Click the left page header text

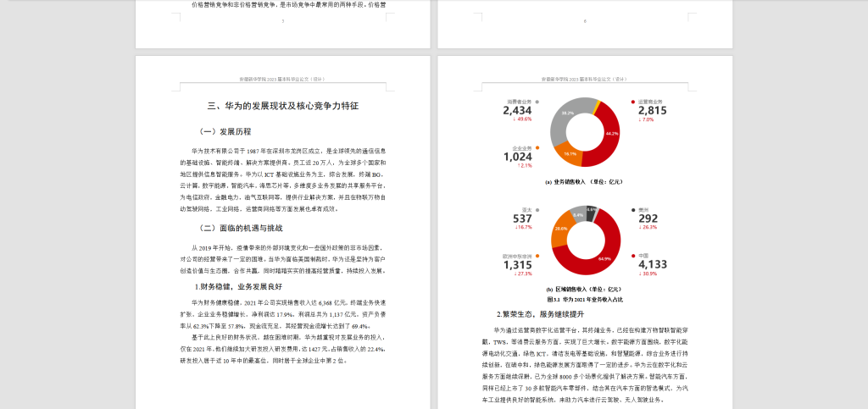coord(283,79)
